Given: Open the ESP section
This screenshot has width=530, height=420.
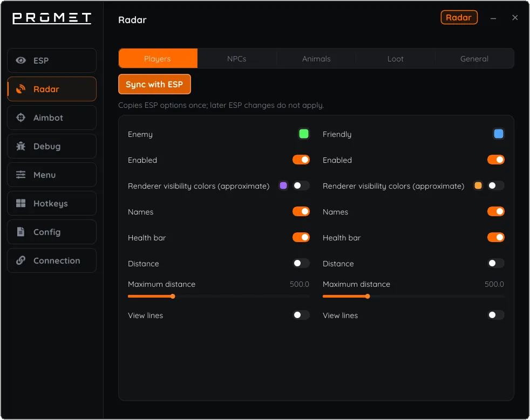Looking at the screenshot, I should click(52, 60).
